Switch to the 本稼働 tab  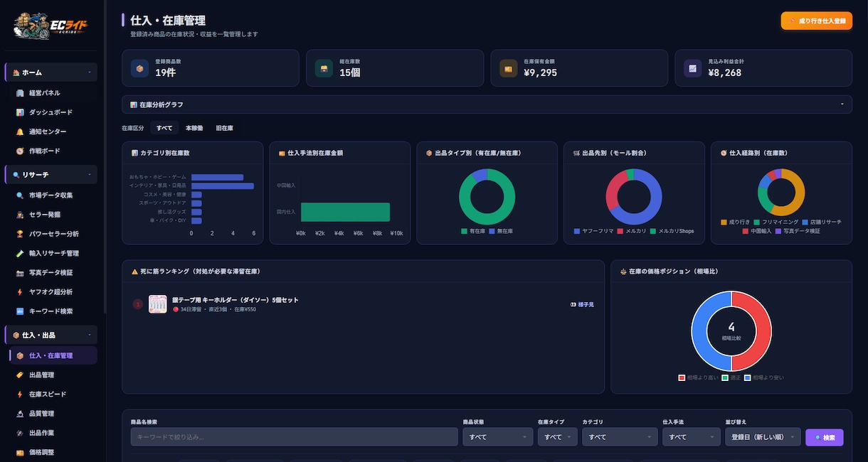194,128
